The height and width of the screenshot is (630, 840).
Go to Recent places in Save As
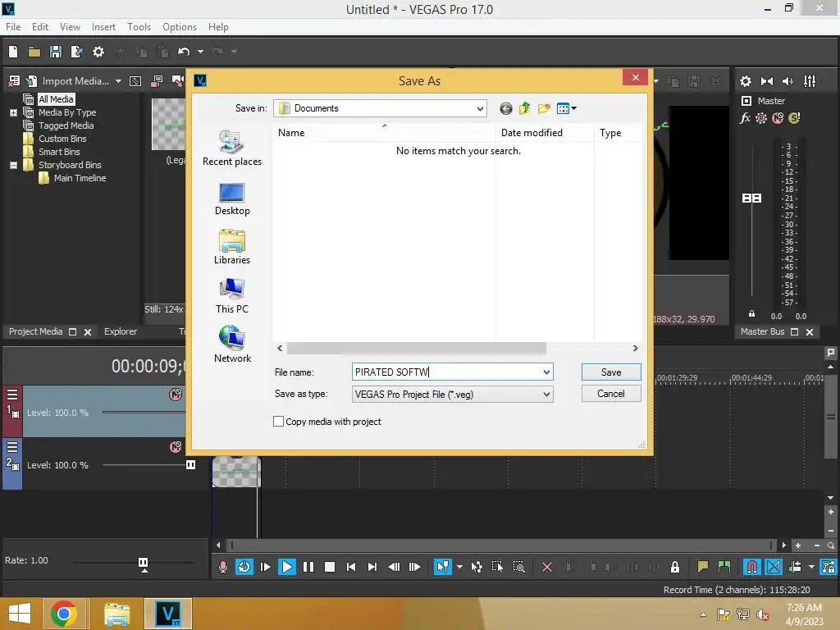pyautogui.click(x=232, y=148)
